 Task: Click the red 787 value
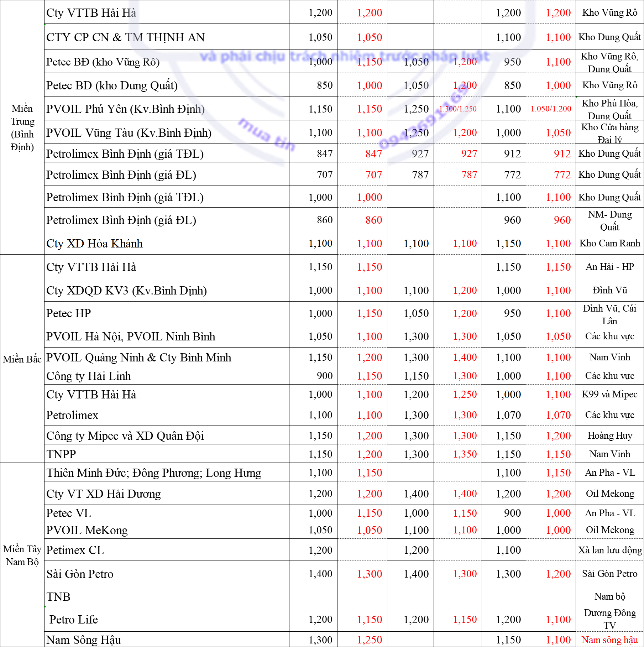tap(469, 174)
